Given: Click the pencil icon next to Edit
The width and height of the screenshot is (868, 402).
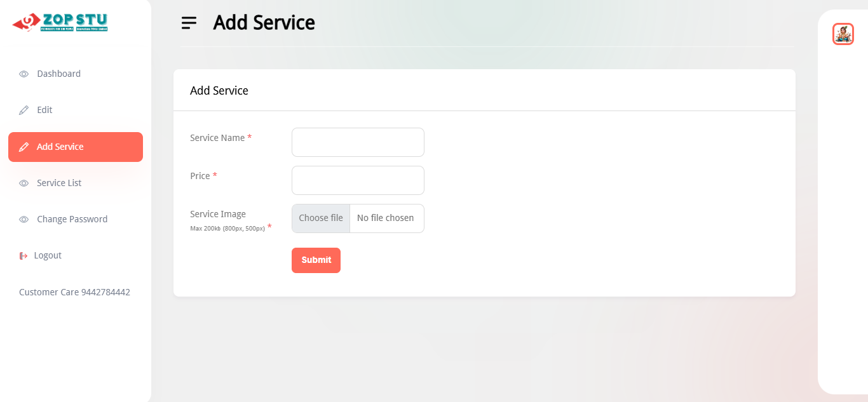Looking at the screenshot, I should click(24, 111).
